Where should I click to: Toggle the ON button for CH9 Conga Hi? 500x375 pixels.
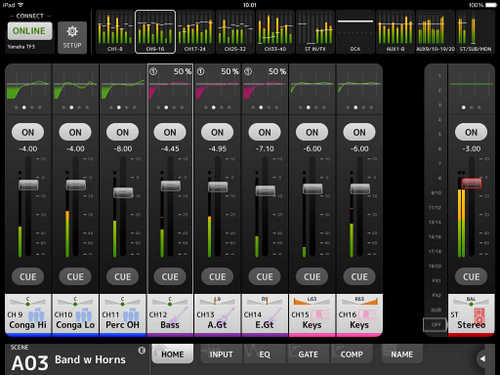pos(28,132)
